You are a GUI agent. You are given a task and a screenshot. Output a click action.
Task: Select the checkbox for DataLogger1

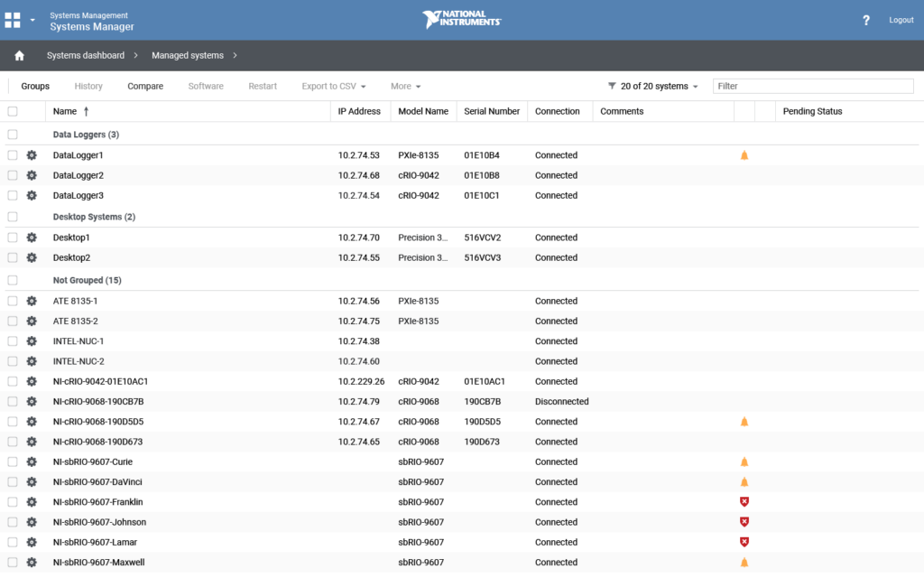(13, 155)
